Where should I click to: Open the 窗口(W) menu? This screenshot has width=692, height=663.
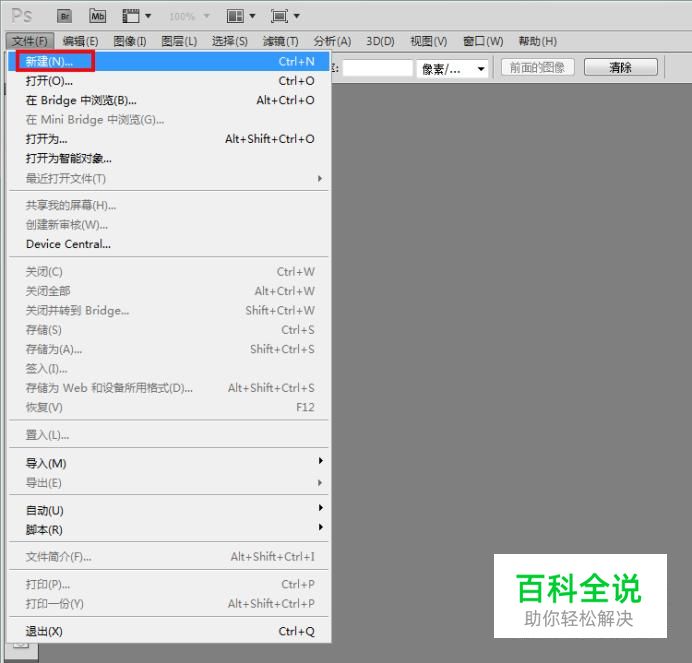[x=483, y=41]
